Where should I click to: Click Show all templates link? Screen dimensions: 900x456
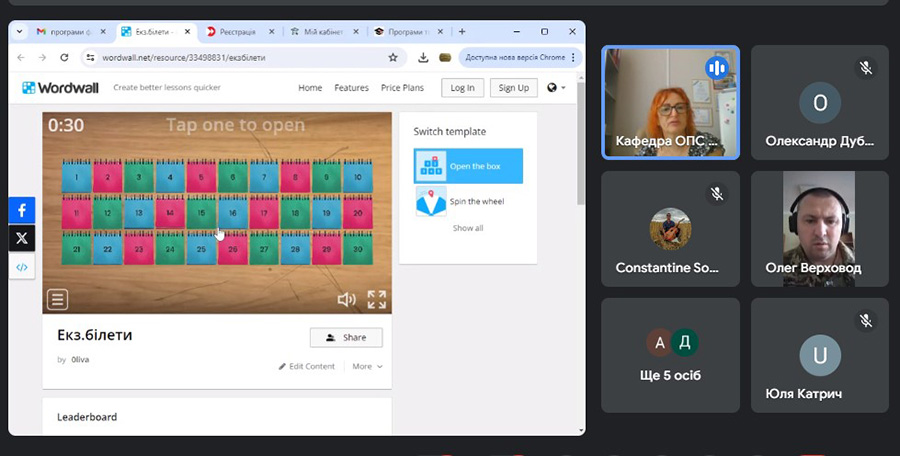(468, 228)
